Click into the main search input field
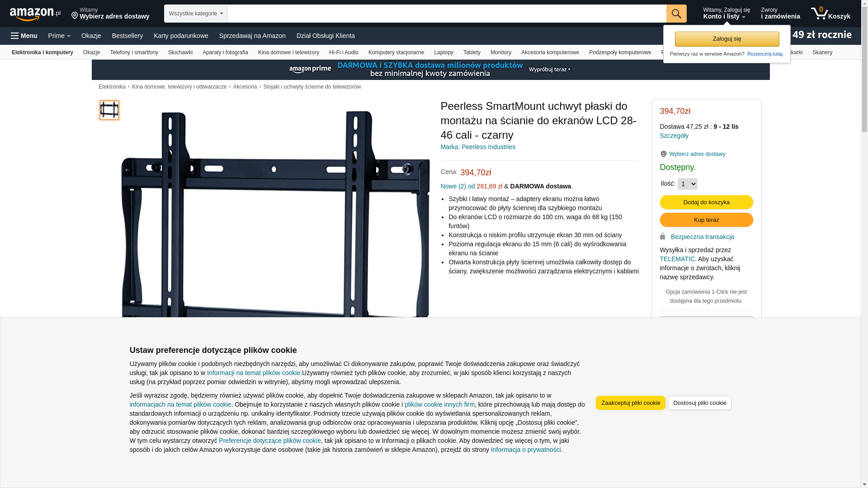The width and height of the screenshot is (868, 488). tap(447, 14)
